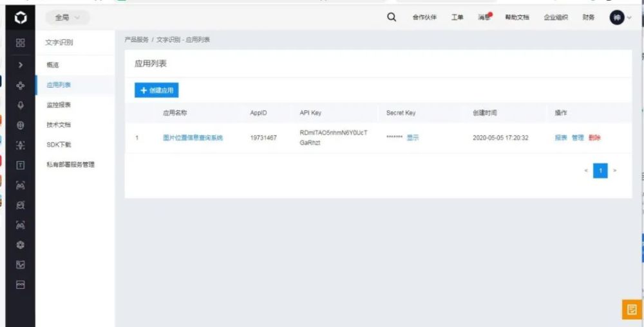Click the 创建应用 button
The width and height of the screenshot is (644, 327).
pyautogui.click(x=156, y=90)
